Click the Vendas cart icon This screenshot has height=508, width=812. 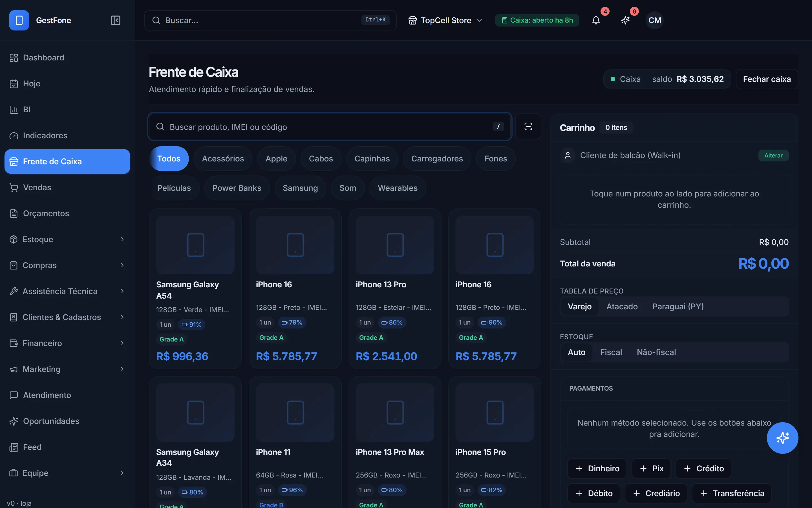[14, 187]
